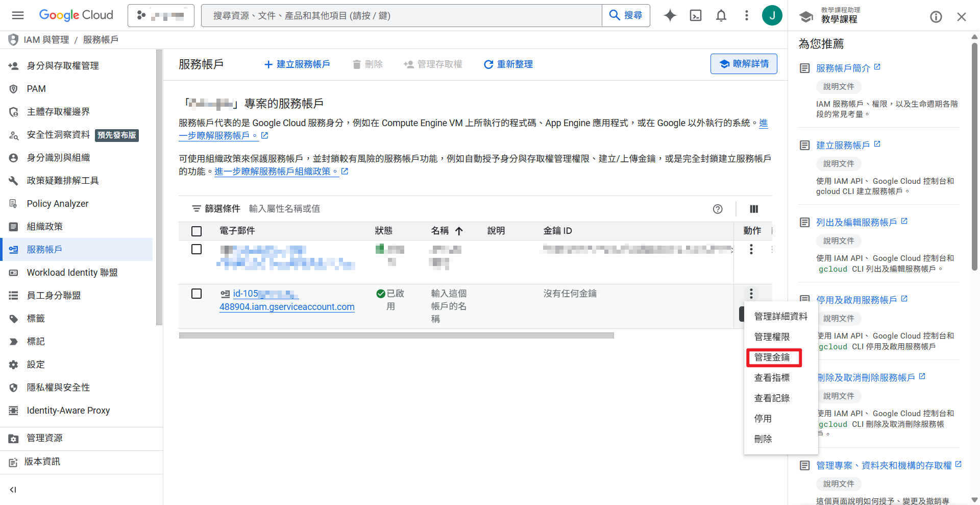The width and height of the screenshot is (980, 505).
Task: Toggle the select-all checkbox in the table header
Action: [197, 231]
